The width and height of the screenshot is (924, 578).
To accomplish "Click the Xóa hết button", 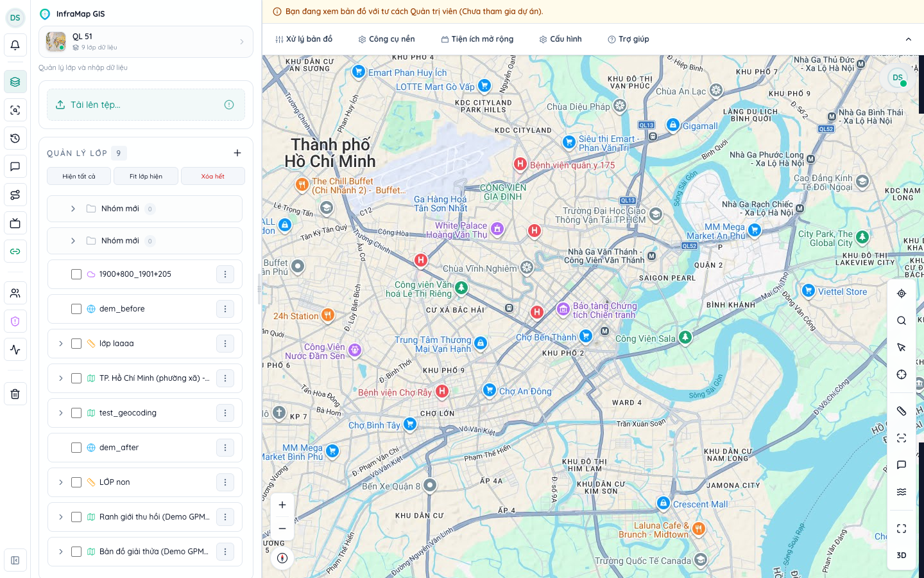I will pos(213,176).
